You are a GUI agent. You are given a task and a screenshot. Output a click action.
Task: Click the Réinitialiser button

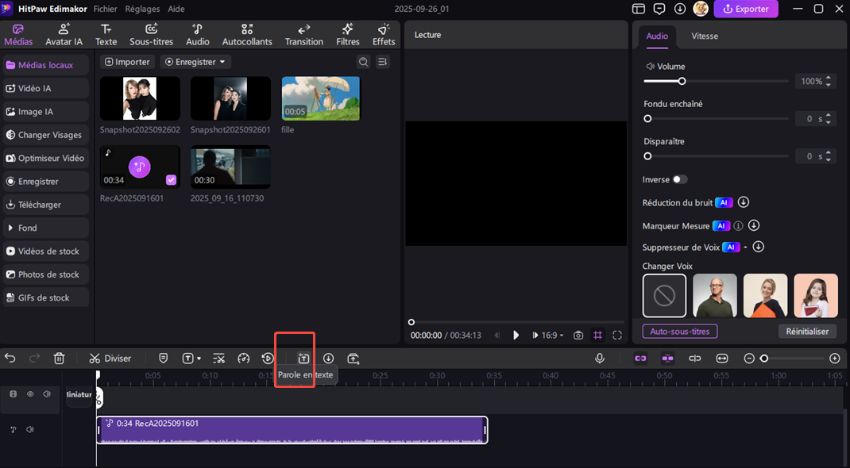[807, 331]
